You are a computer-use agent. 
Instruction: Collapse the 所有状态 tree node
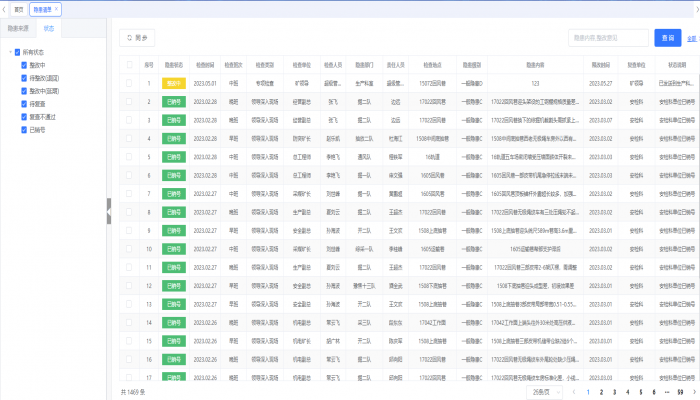tap(10, 51)
